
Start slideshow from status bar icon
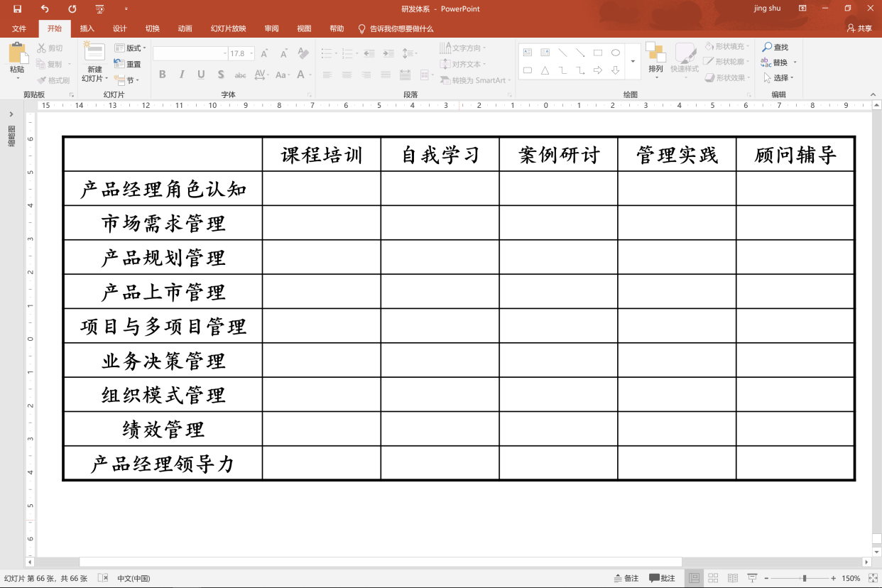tap(752, 578)
